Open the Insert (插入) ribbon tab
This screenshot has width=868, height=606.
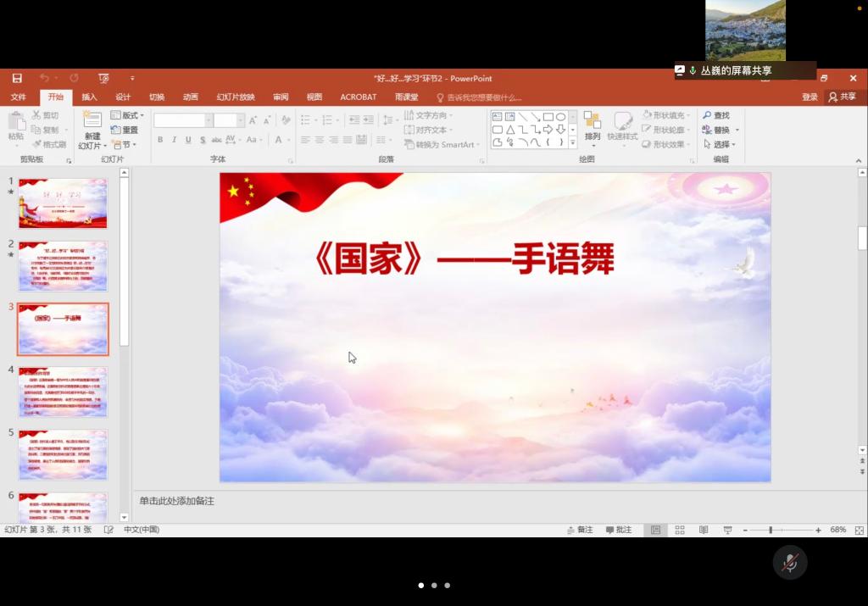(89, 97)
